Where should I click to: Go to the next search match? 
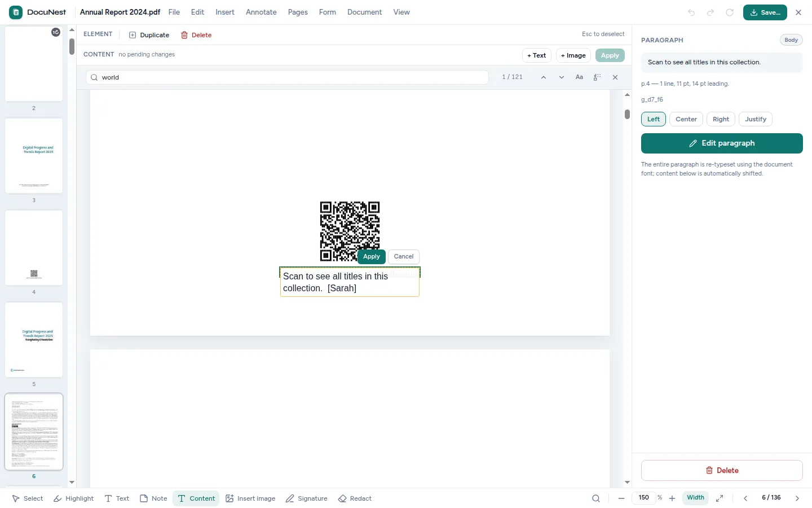click(562, 77)
